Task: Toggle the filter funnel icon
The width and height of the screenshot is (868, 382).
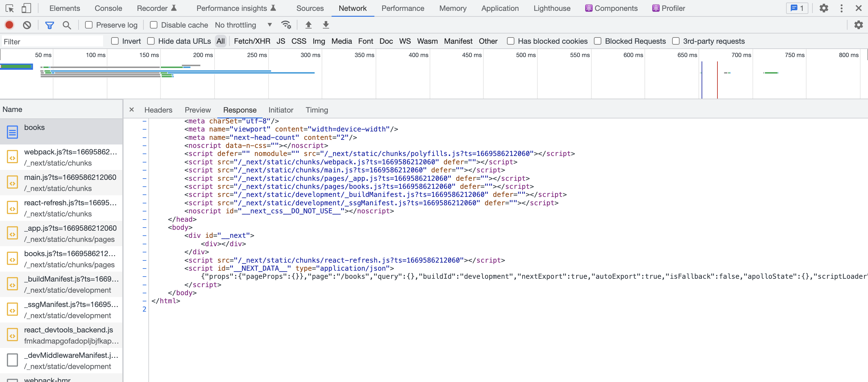Action: 50,25
